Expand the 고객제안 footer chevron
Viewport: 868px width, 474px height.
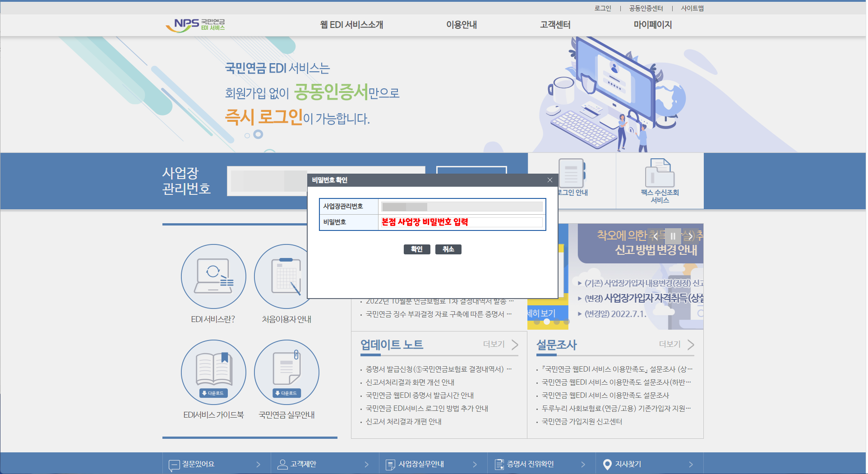366,464
